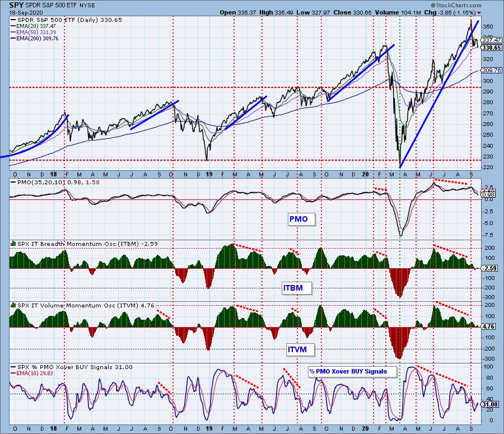Click the 4.76 ITVM value tag
The height and width of the screenshot is (434, 504).
point(489,326)
